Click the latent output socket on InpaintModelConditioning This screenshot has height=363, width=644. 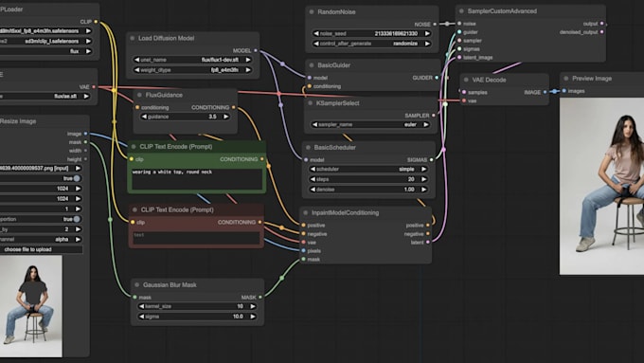coord(427,243)
